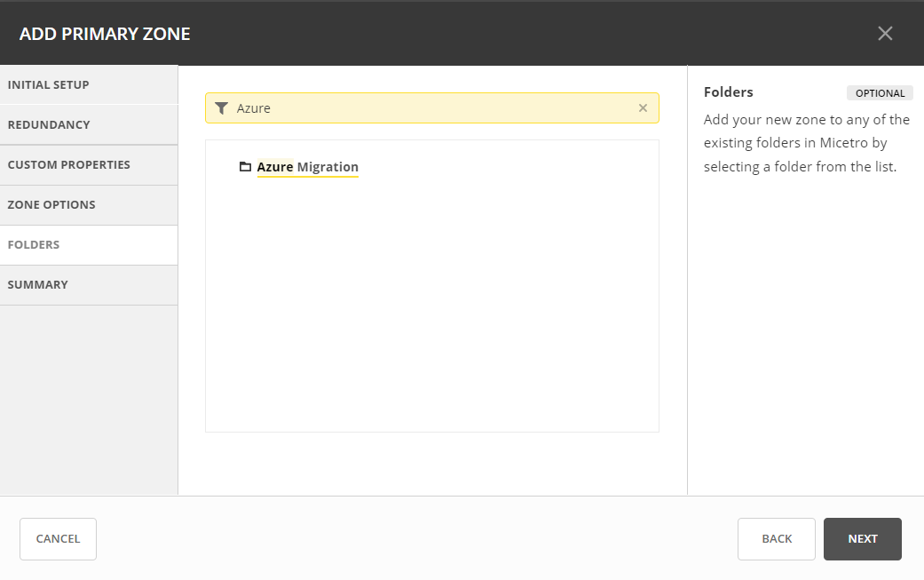924x580 pixels.
Task: Select the Folders step in sidebar
Action: coord(89,245)
